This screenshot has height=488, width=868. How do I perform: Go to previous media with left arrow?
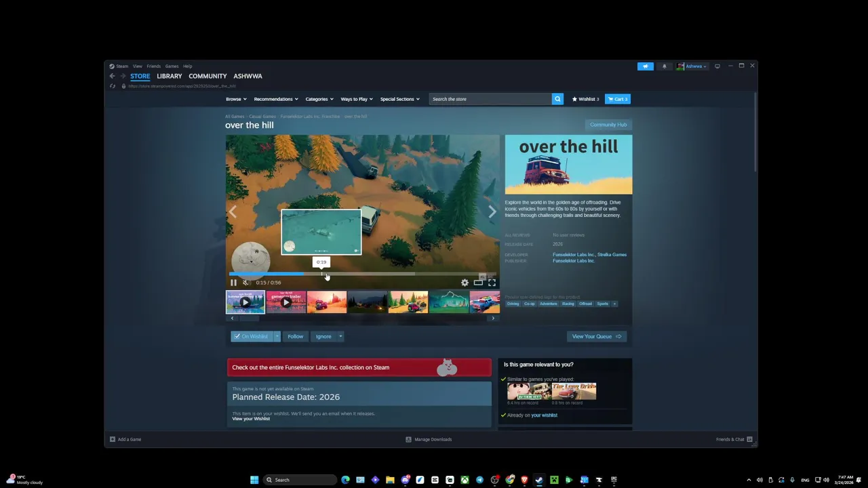click(x=233, y=212)
